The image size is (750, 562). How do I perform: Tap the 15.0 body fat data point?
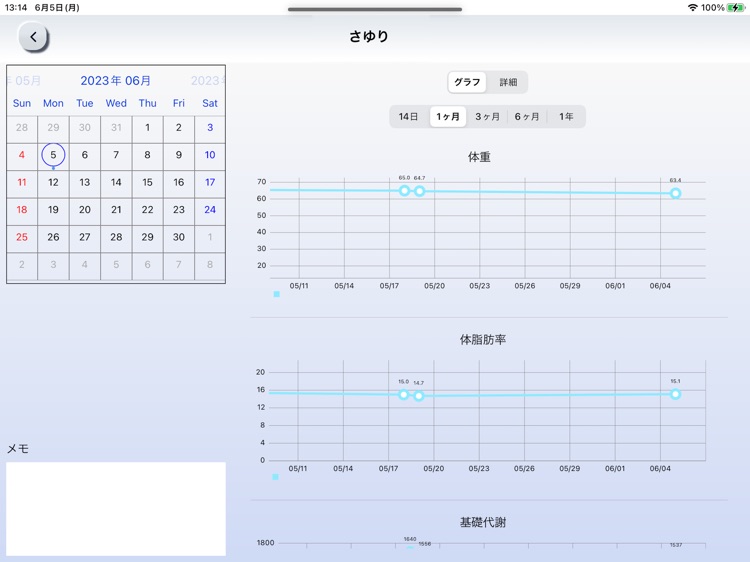(404, 395)
